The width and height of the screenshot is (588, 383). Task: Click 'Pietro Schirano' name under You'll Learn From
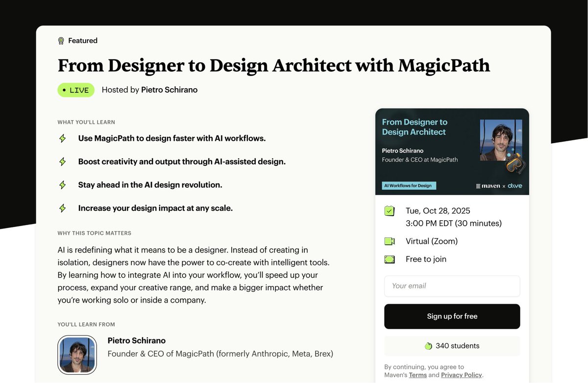pyautogui.click(x=137, y=340)
